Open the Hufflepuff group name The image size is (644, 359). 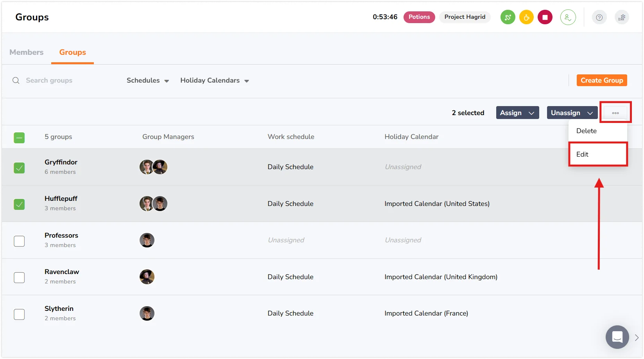point(61,198)
